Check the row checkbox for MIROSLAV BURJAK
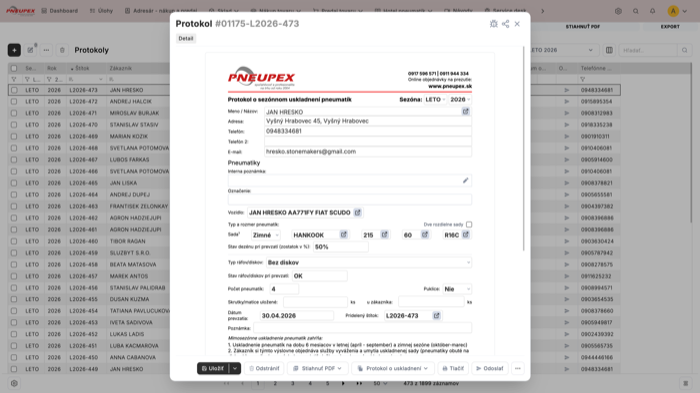 pyautogui.click(x=14, y=113)
